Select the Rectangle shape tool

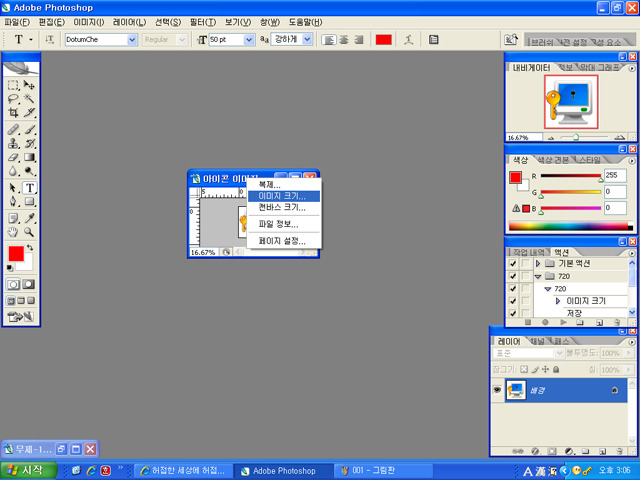pos(29,202)
